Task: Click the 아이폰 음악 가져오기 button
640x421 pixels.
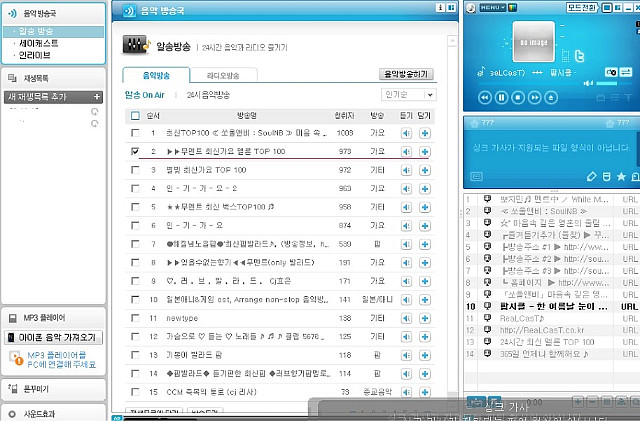Action: pos(53,338)
